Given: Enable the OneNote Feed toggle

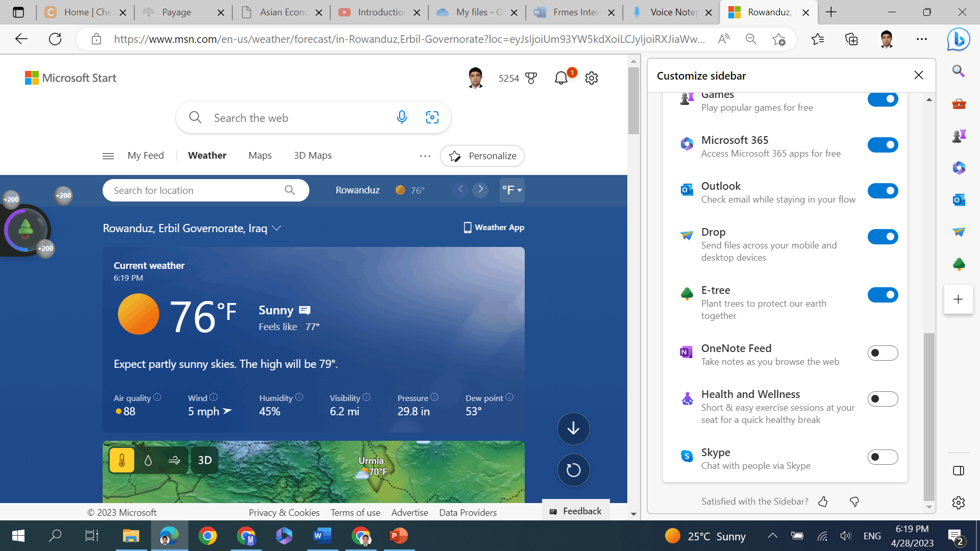Looking at the screenshot, I should tap(883, 353).
